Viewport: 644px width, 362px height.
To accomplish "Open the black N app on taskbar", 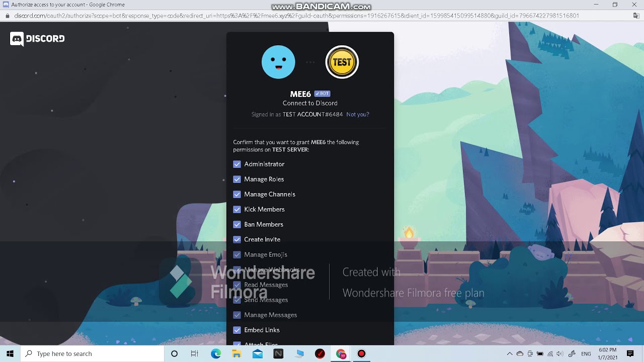I will click(x=278, y=354).
